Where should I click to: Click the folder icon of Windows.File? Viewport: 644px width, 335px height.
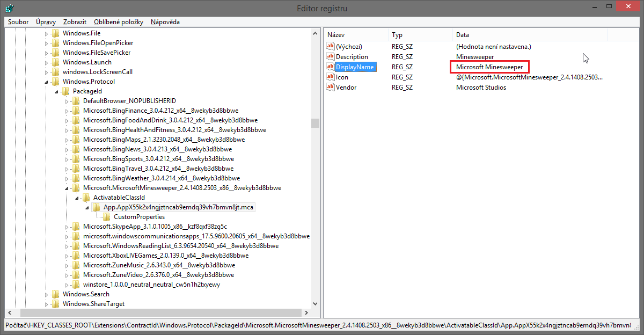click(55, 33)
